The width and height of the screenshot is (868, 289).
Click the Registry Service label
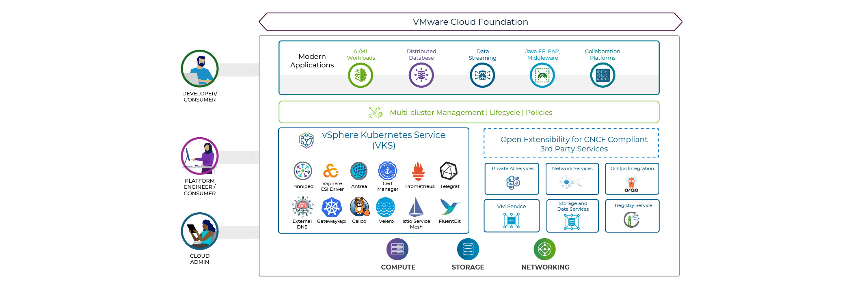pos(633,205)
